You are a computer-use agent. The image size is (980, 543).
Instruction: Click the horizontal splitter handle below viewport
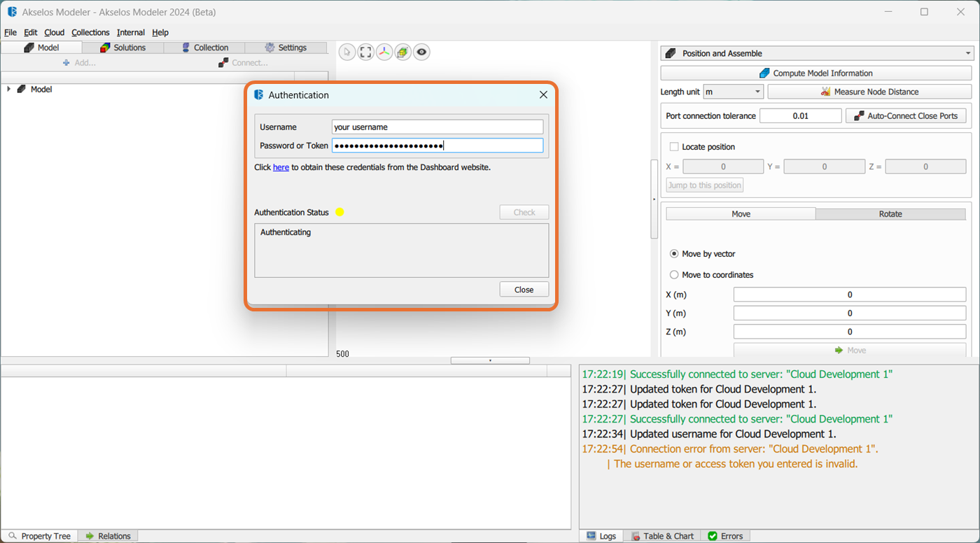[x=490, y=360]
